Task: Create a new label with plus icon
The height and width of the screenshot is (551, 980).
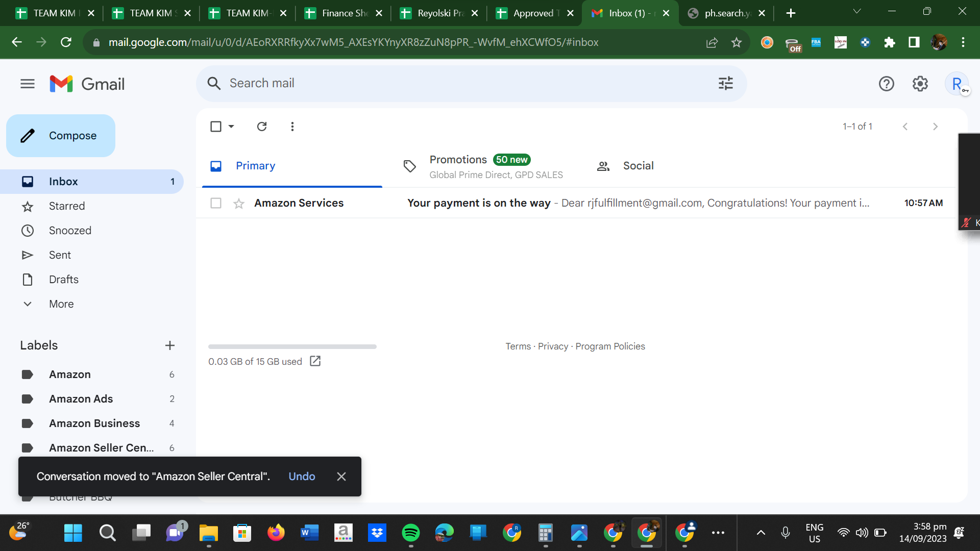Action: point(170,345)
